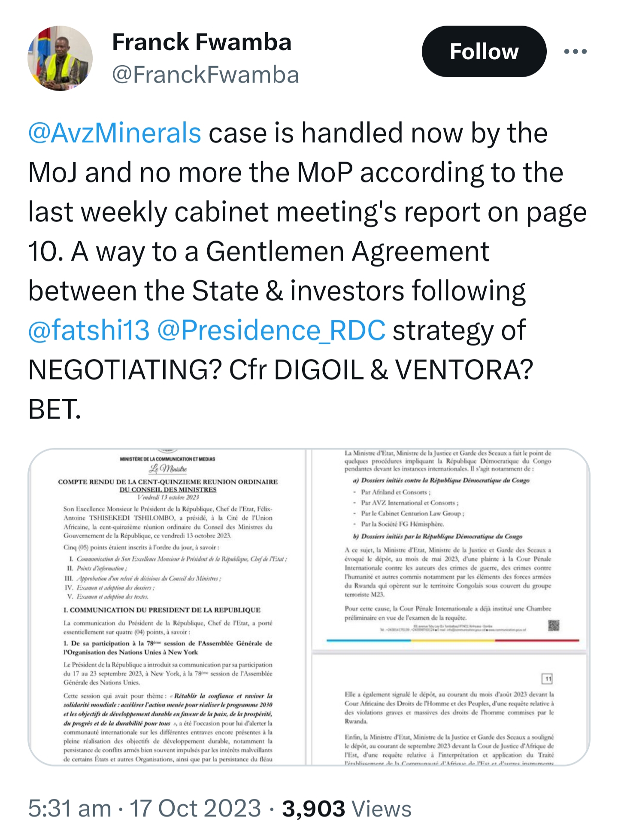Image resolution: width=618 pixels, height=840 pixels.
Task: View the Compte Rendu document image
Action: pyautogui.click(x=167, y=607)
